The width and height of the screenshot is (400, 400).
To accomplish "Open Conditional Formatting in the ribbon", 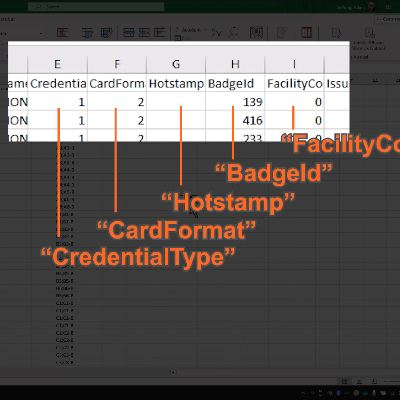I will click(x=63, y=33).
